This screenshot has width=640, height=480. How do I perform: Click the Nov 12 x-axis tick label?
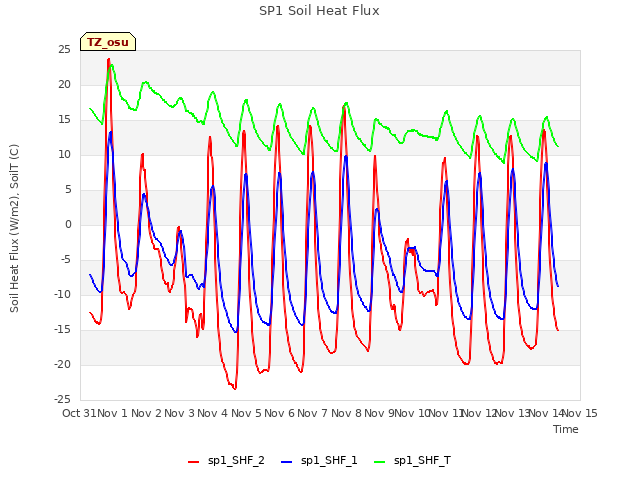[480, 413]
